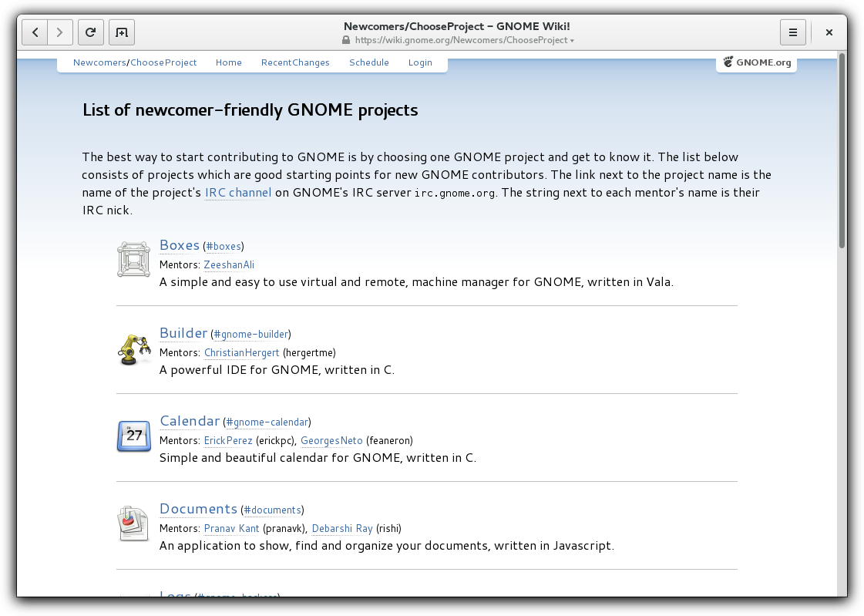Image resolution: width=864 pixels, height=616 pixels.
Task: Open the Builder project page
Action: [x=183, y=333]
